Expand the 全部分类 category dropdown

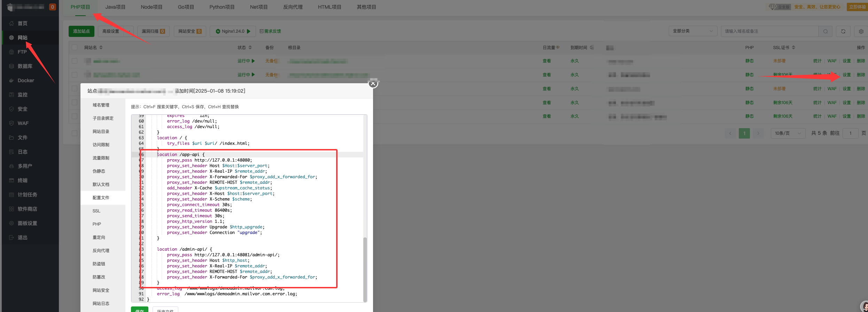pyautogui.click(x=692, y=31)
